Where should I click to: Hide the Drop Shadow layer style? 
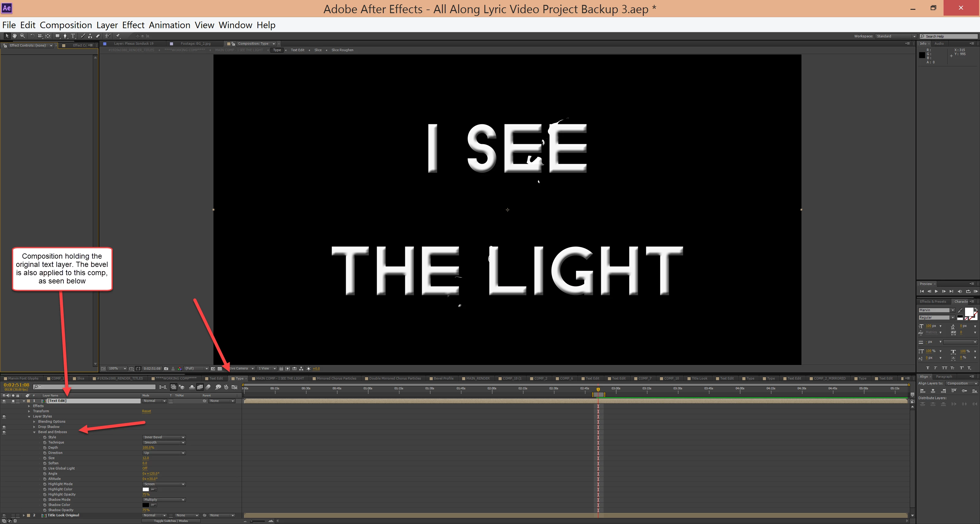point(4,427)
